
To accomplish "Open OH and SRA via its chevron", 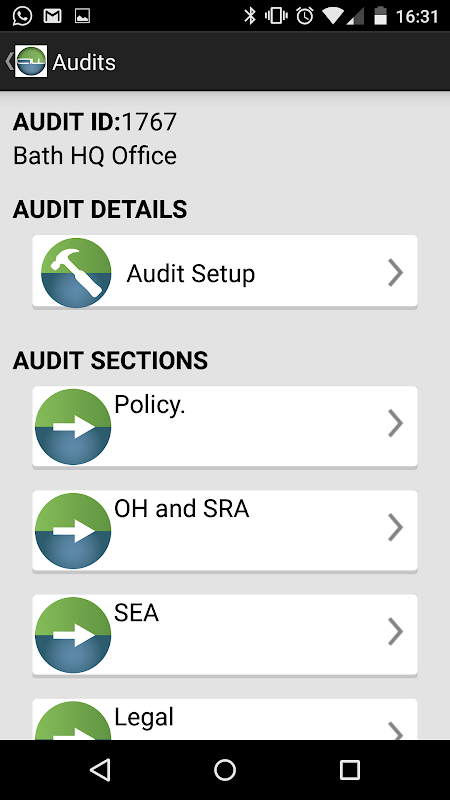I will coord(395,528).
